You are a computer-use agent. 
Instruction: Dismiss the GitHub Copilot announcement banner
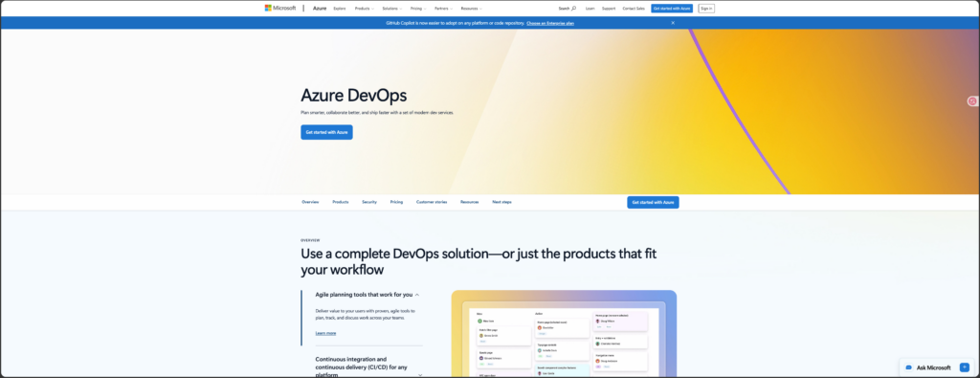tap(673, 23)
